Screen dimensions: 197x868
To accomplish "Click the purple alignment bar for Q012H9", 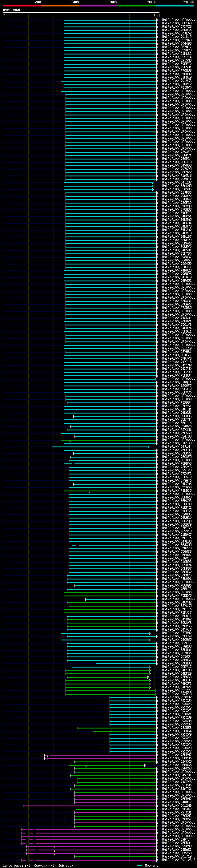I will [90, 806].
